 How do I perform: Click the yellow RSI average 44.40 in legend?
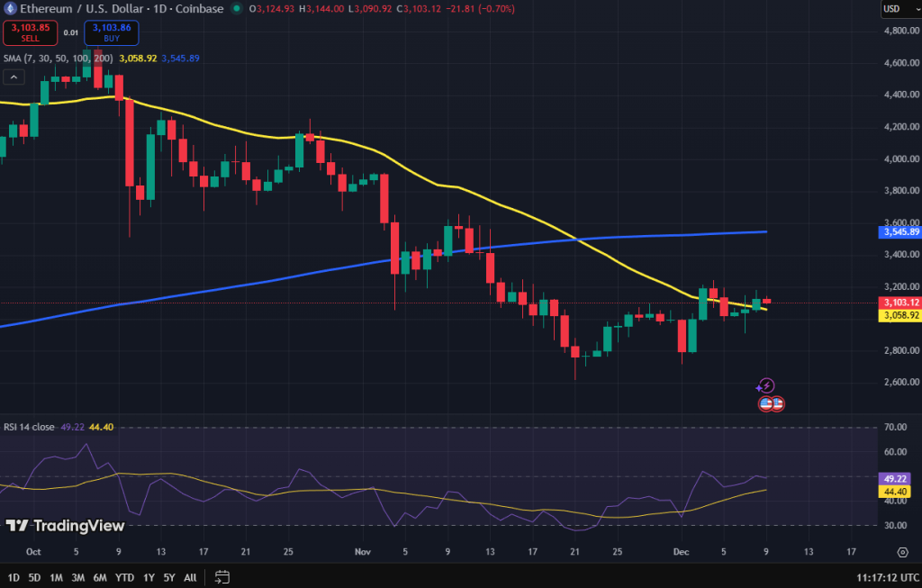click(x=101, y=427)
